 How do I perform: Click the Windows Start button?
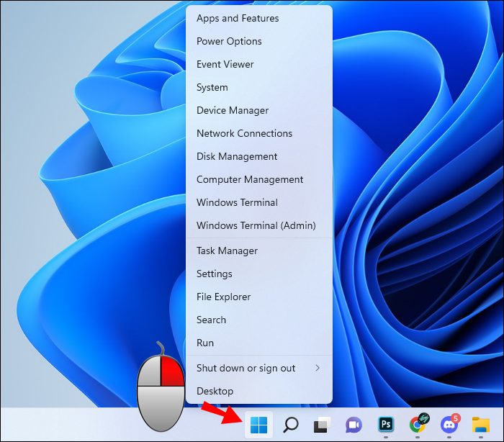click(258, 425)
